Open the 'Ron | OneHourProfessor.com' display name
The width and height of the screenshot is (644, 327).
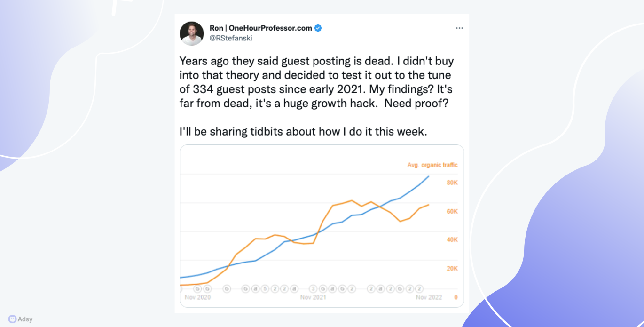(x=260, y=28)
